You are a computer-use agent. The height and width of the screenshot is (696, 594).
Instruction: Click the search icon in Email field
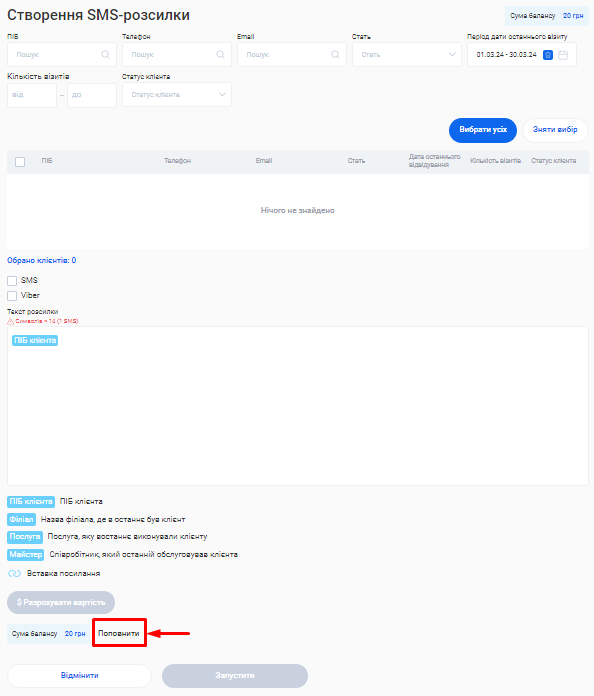click(335, 55)
